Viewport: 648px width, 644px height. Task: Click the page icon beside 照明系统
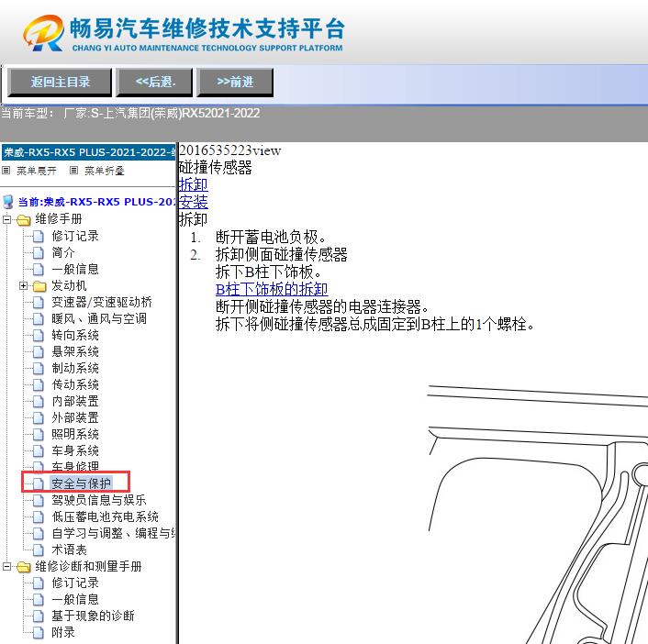click(x=38, y=435)
